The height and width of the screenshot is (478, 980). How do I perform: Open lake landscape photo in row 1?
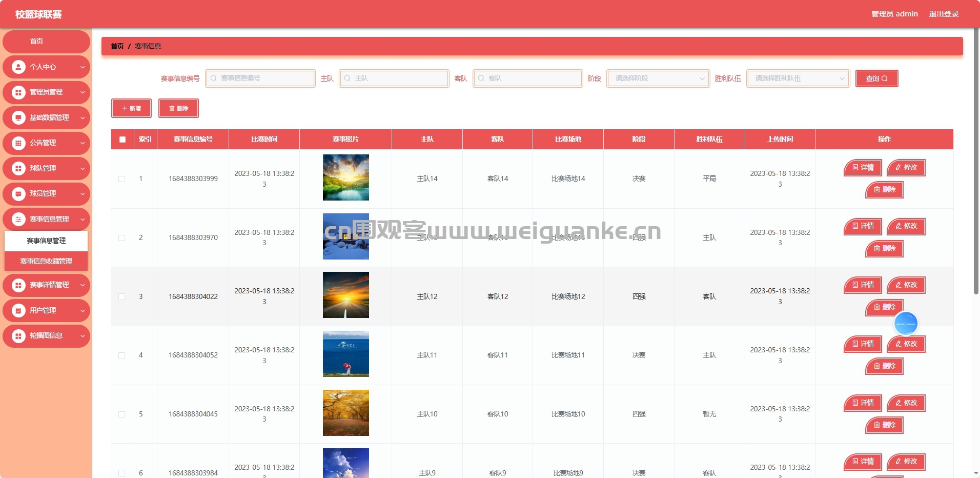[346, 177]
